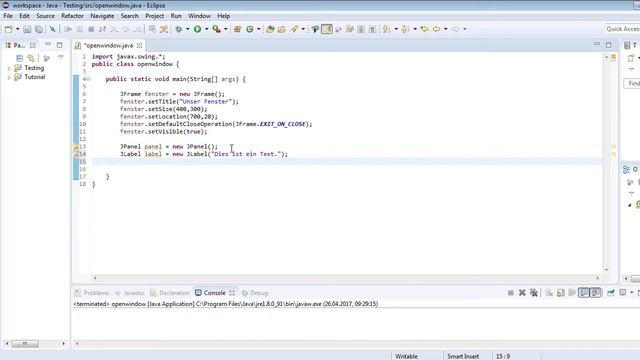Run the program with green Run button
This screenshot has height=360, width=640.
(198, 29)
